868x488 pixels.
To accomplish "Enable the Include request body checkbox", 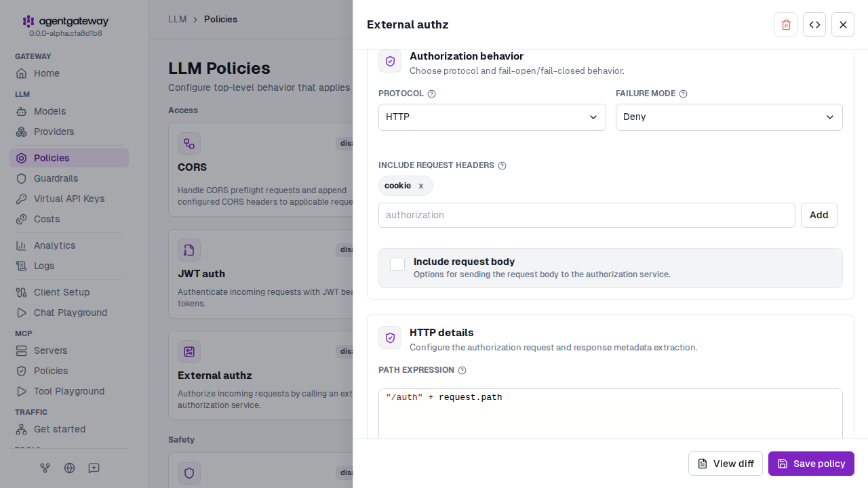I will pyautogui.click(x=397, y=264).
